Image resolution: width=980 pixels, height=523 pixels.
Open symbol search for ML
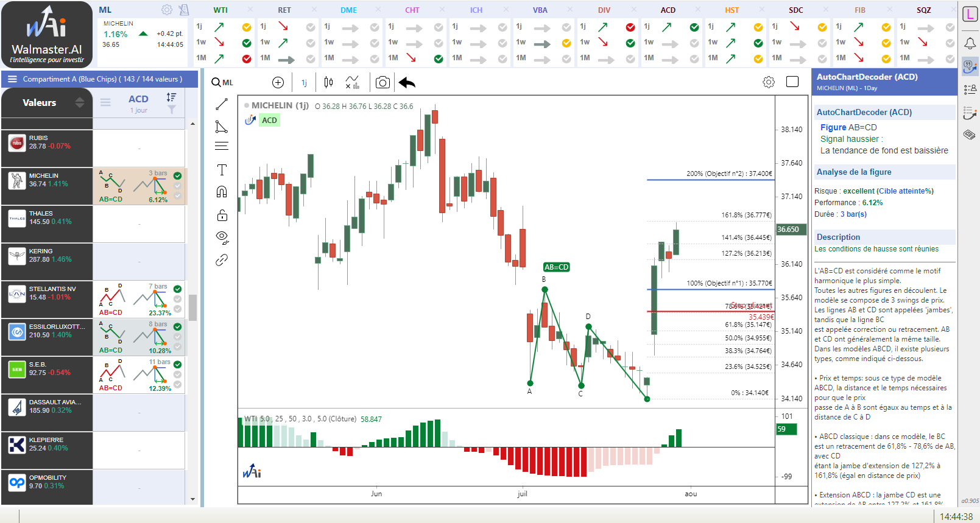(x=222, y=82)
